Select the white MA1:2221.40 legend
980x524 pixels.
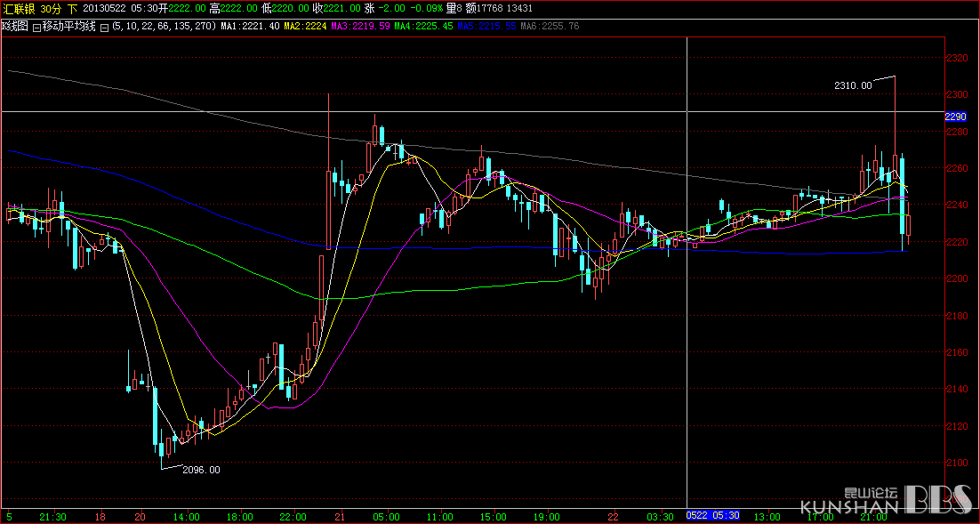[x=250, y=27]
